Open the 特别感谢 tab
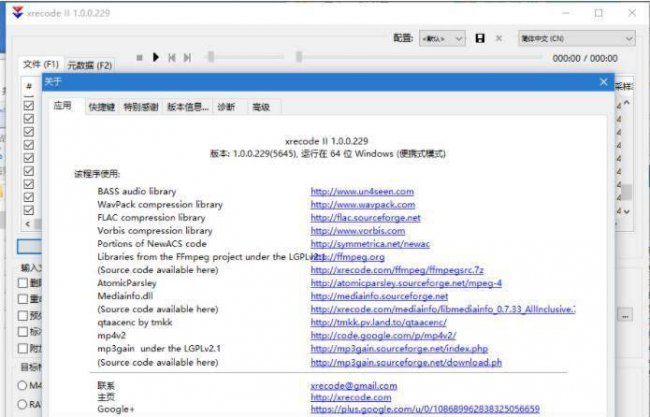 point(141,107)
